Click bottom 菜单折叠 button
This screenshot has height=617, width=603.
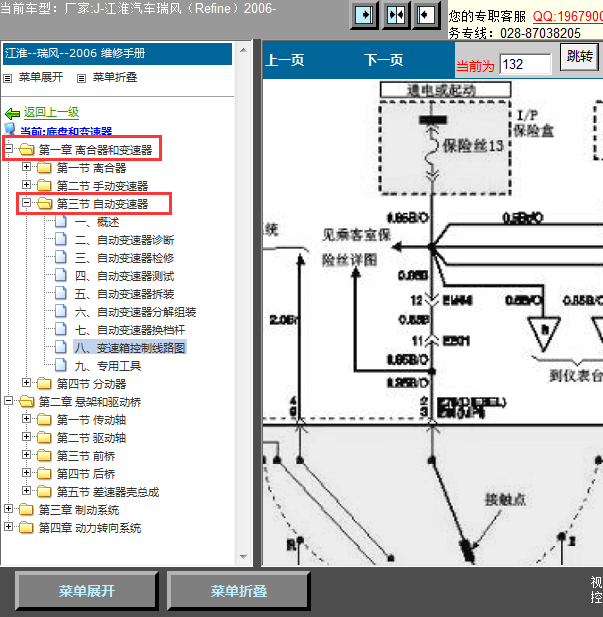(239, 591)
